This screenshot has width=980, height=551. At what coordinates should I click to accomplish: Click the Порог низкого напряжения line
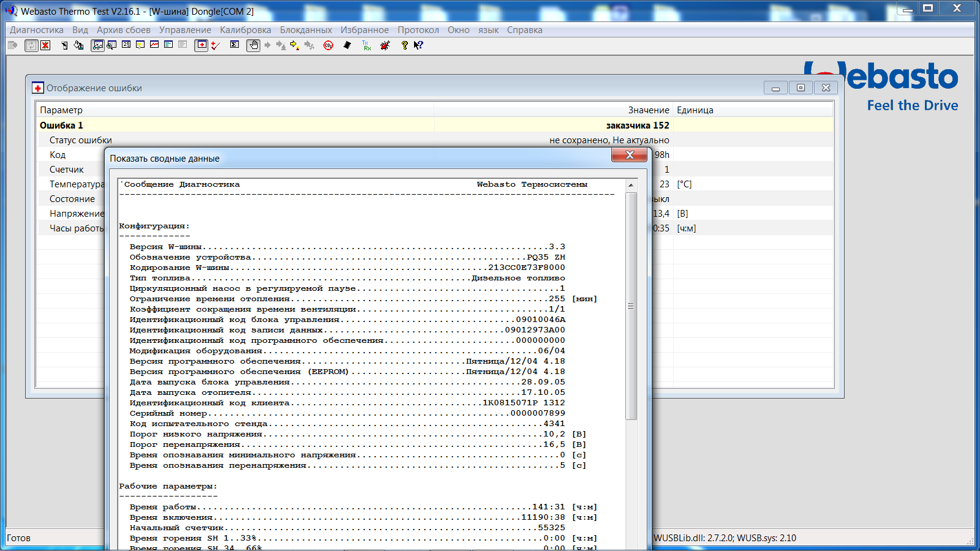point(358,434)
